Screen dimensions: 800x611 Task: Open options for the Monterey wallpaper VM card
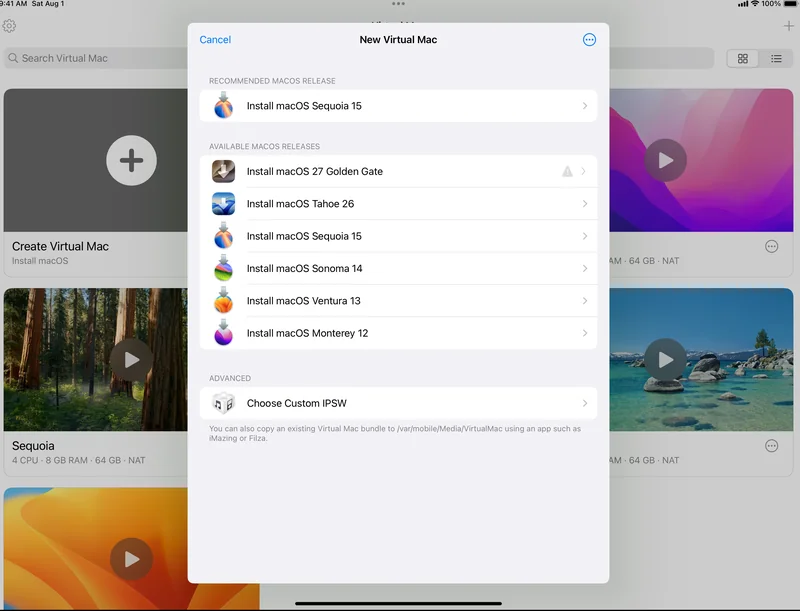click(x=771, y=247)
